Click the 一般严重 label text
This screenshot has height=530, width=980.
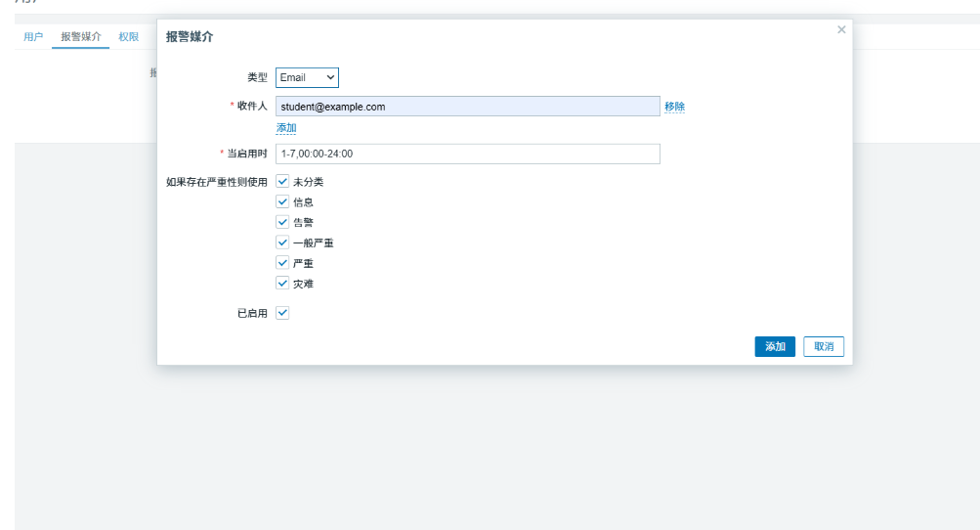tap(313, 243)
